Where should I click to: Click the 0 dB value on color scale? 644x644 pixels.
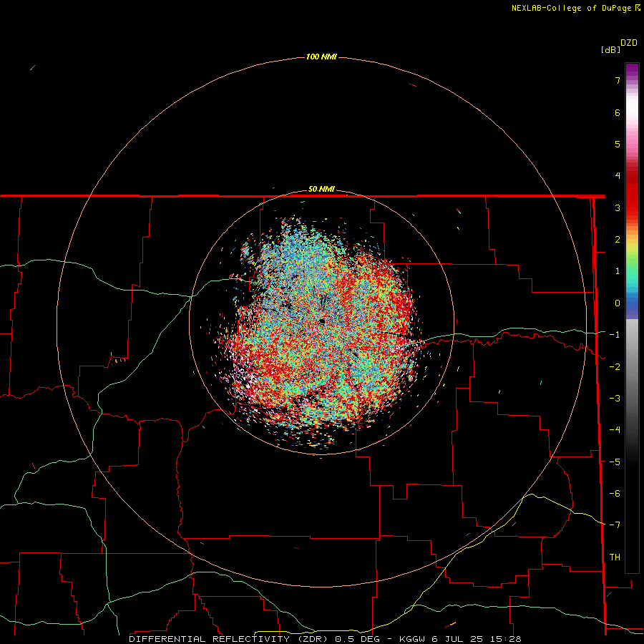(x=618, y=303)
